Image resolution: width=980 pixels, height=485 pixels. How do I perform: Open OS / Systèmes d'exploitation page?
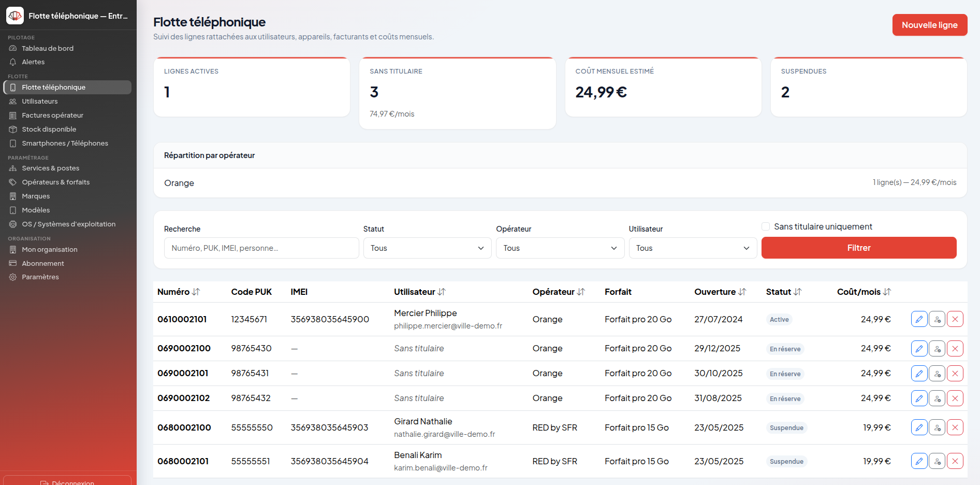pyautogui.click(x=67, y=224)
